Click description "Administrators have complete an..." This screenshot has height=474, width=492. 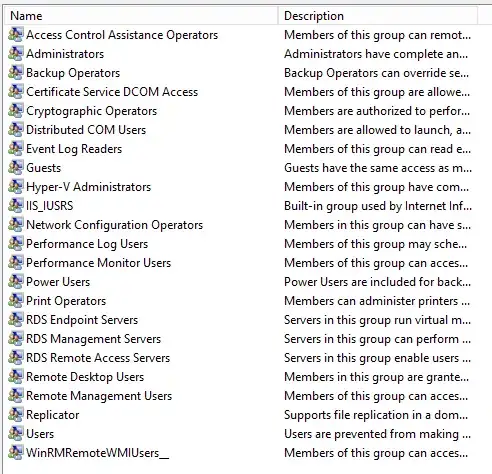[376, 54]
